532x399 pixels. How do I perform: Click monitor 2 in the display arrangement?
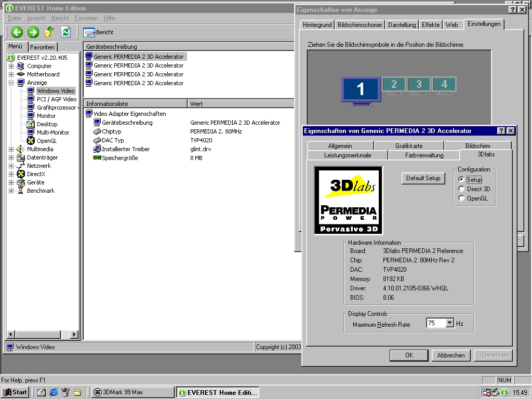[x=394, y=85]
